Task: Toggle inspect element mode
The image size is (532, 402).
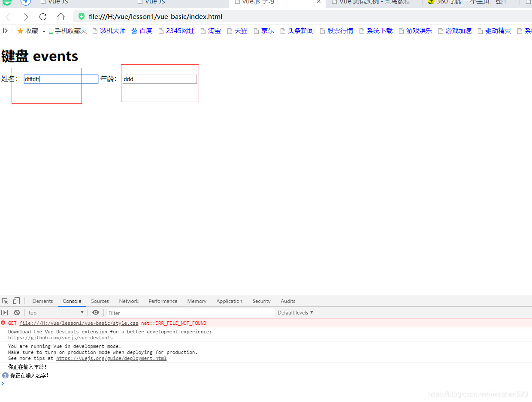Action: pyautogui.click(x=5, y=301)
